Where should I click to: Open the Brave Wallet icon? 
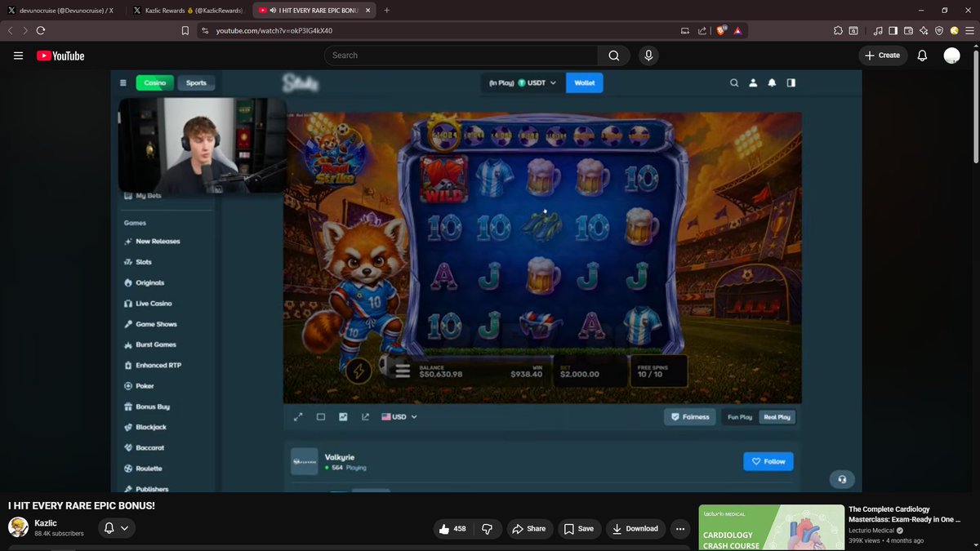[x=908, y=30]
